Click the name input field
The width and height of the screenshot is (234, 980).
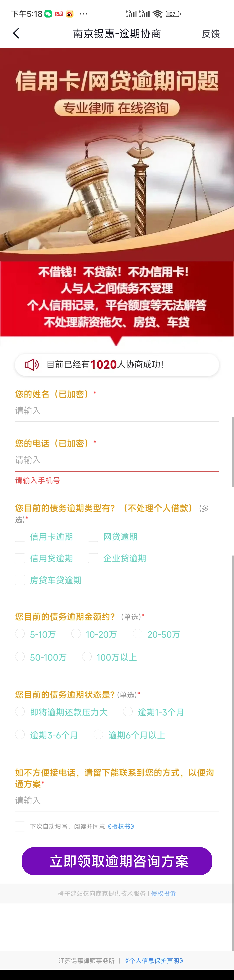coord(117,410)
